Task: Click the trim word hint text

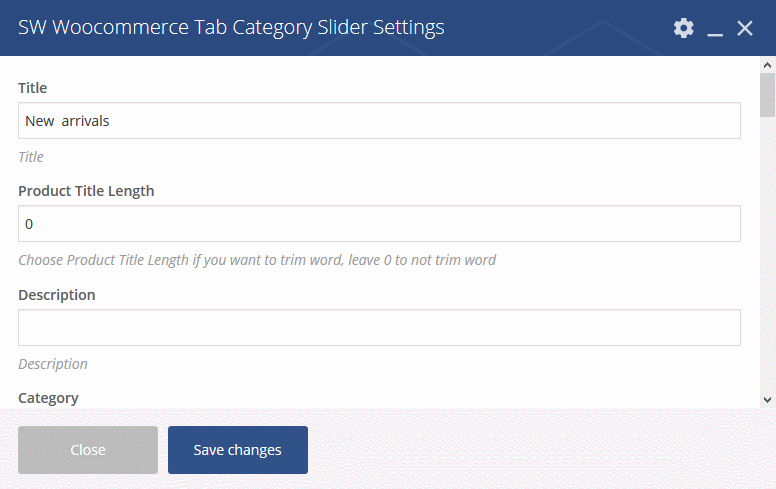Action: [x=257, y=260]
